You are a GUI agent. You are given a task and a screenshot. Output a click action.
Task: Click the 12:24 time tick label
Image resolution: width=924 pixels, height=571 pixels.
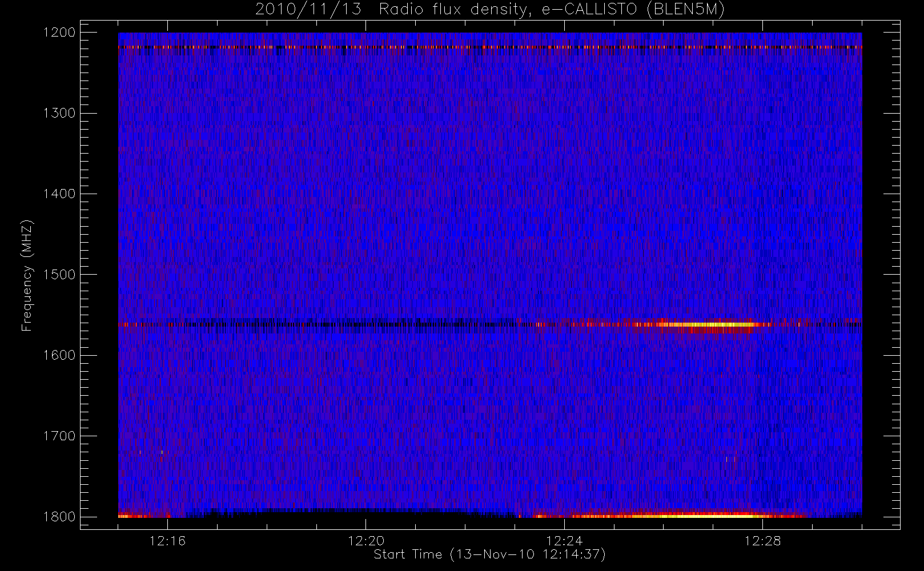pos(564,541)
